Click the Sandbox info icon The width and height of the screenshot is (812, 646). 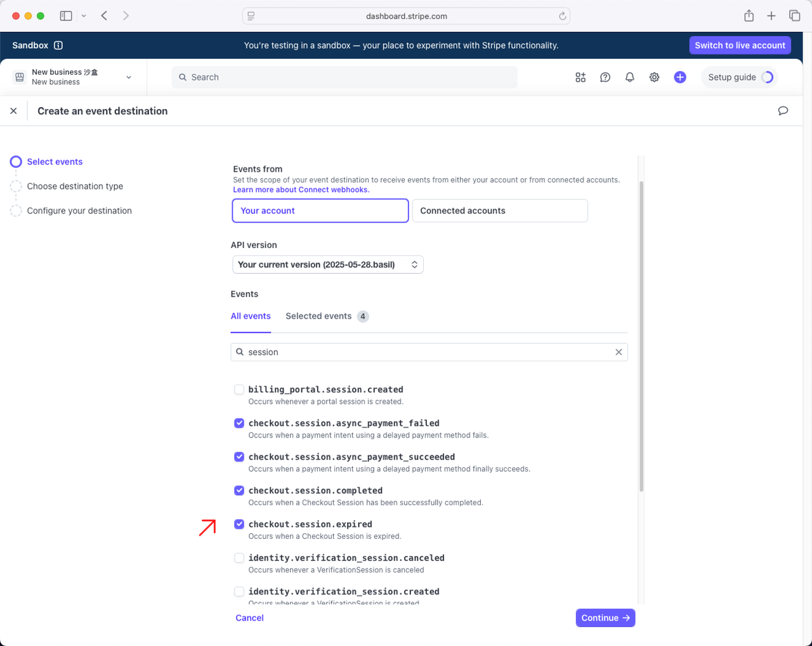[58, 46]
